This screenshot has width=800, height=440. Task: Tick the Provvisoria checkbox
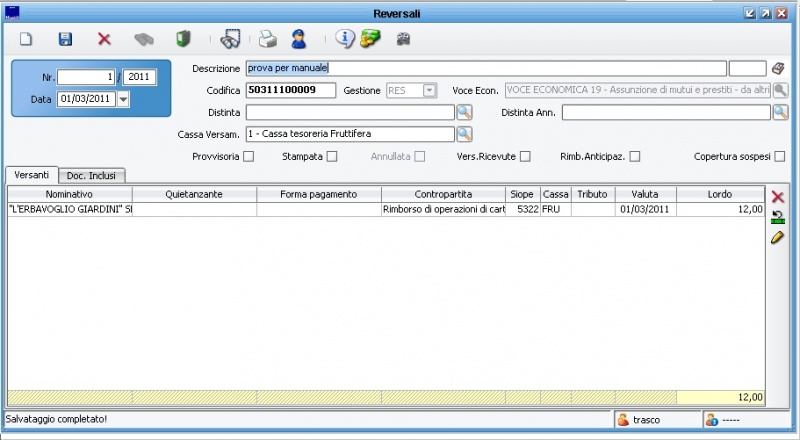point(248,156)
